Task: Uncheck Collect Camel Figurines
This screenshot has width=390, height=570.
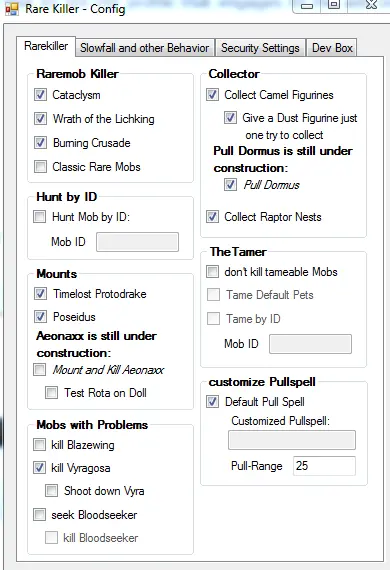Action: [x=212, y=95]
